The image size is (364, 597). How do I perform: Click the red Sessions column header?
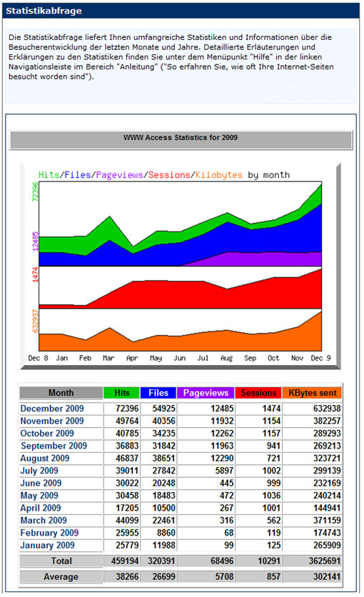tap(258, 393)
